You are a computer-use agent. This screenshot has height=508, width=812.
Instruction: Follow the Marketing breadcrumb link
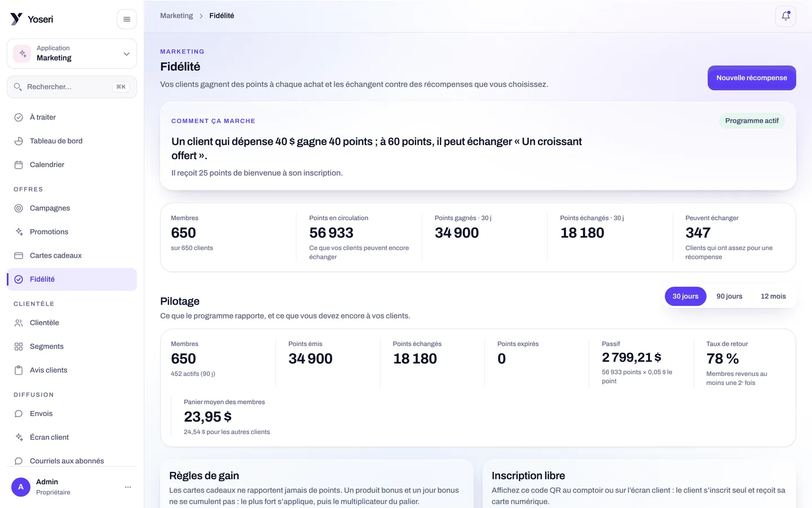176,16
